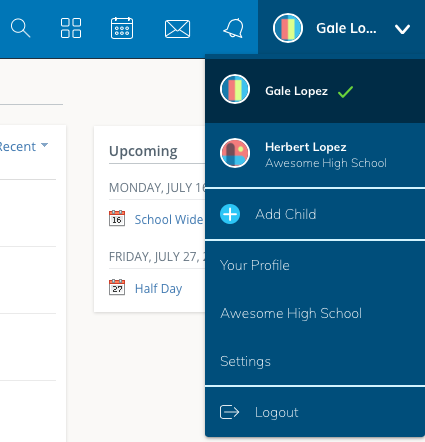Click the blue plus Add Child icon
The image size is (425, 442).
tap(230, 214)
